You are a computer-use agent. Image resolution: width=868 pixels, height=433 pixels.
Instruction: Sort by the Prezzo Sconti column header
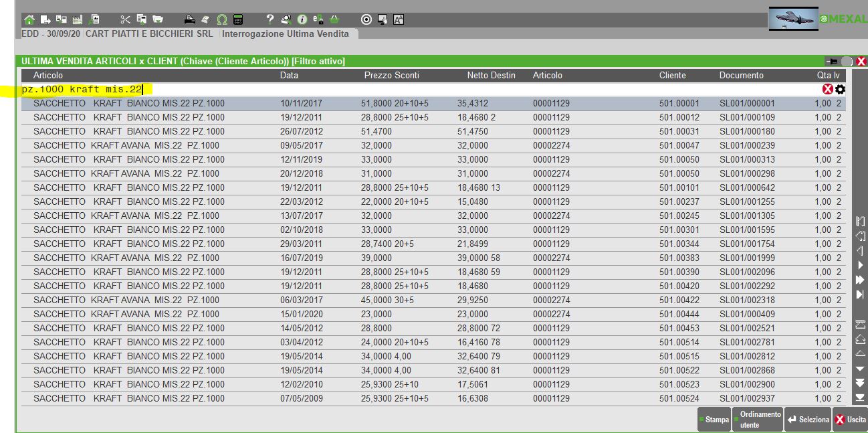point(392,76)
